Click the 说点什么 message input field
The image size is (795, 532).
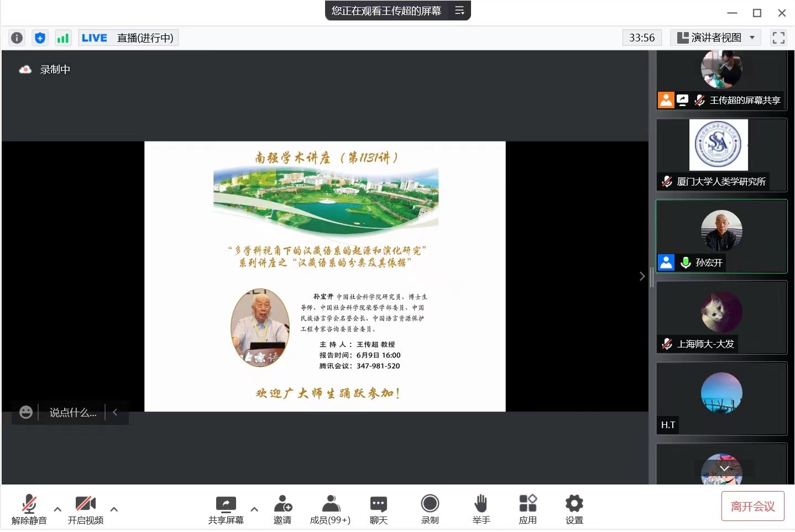coord(72,413)
